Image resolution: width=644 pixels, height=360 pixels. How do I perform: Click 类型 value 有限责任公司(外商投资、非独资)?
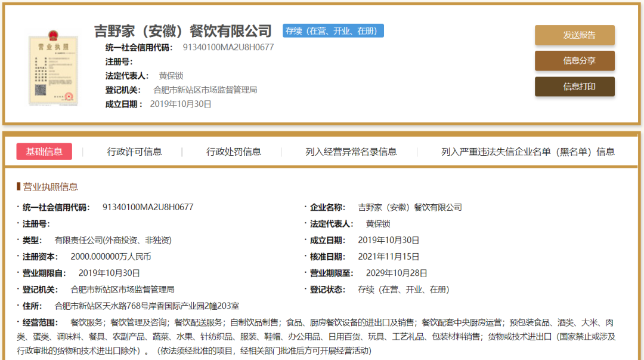[x=113, y=240]
